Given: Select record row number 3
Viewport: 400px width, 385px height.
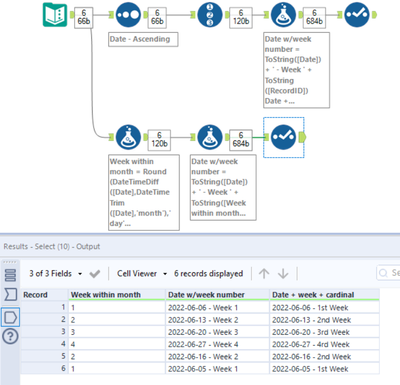Looking at the screenshot, I should pyautogui.click(x=45, y=332).
